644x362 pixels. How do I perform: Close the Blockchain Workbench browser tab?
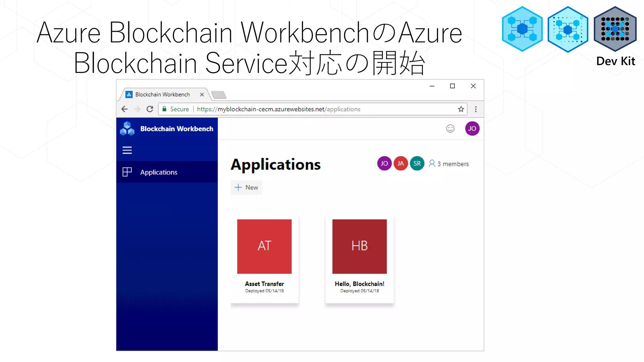tap(202, 94)
